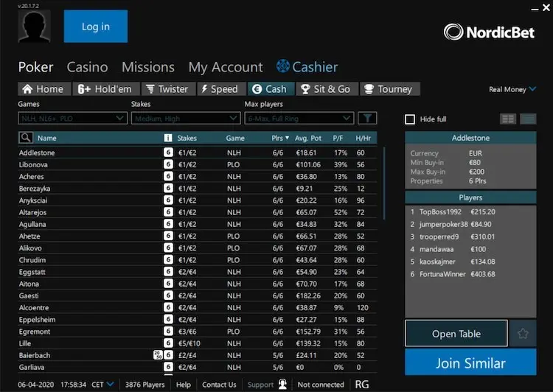The height and width of the screenshot is (392, 553).
Task: Select the Lille table row
Action: pos(197,343)
